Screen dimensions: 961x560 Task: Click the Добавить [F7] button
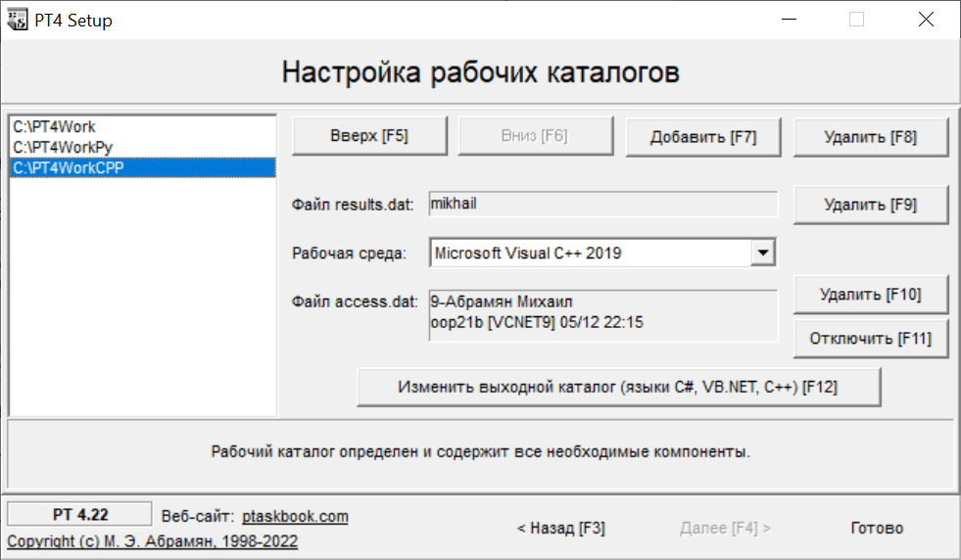[703, 137]
